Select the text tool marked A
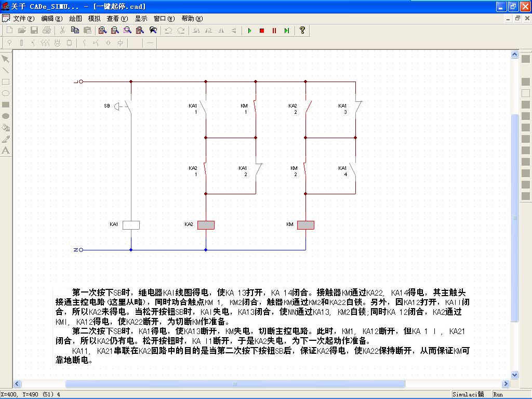The image size is (532, 399). click(5, 150)
